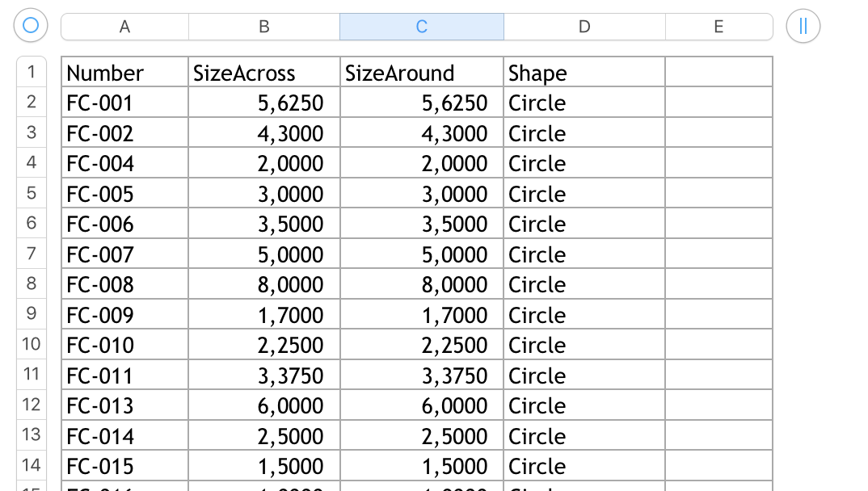Select row 1 header
868x491 pixels.
32,72
